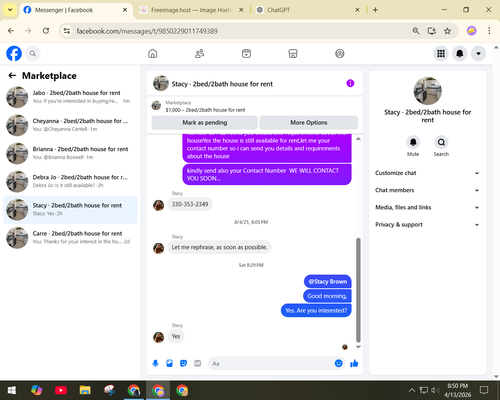Open the Groups icon in top navigation
Image resolution: width=500 pixels, height=400 pixels.
tap(340, 53)
